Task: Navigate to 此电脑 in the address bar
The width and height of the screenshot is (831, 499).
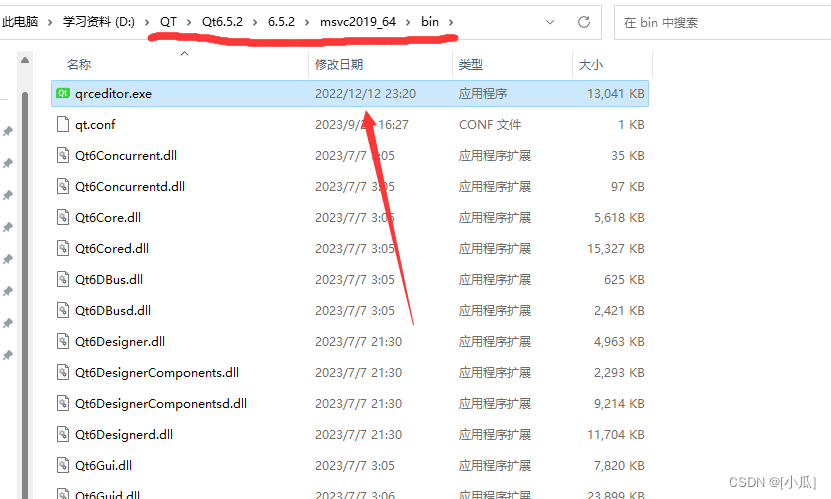Action: [20, 22]
